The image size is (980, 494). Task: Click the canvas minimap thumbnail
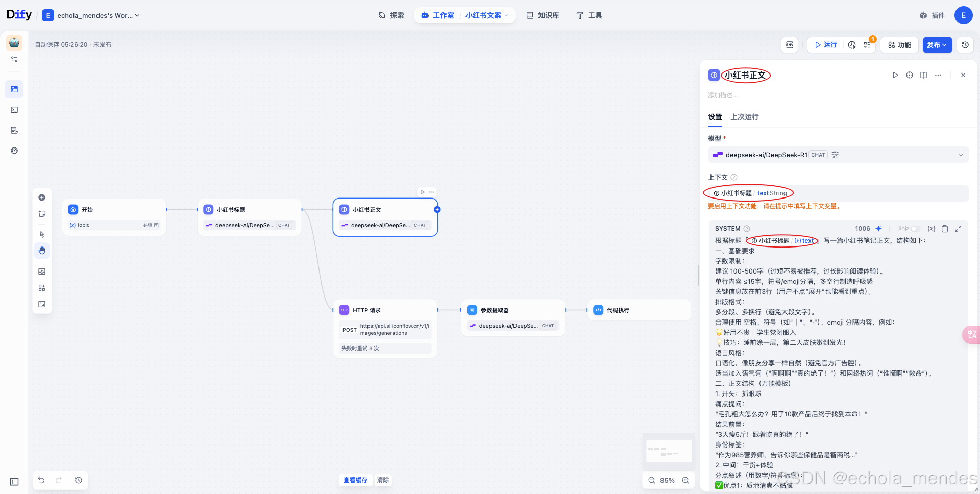coord(669,451)
